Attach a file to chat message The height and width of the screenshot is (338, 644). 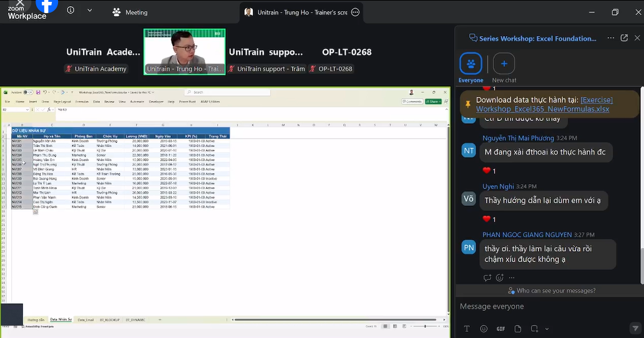[x=517, y=329]
